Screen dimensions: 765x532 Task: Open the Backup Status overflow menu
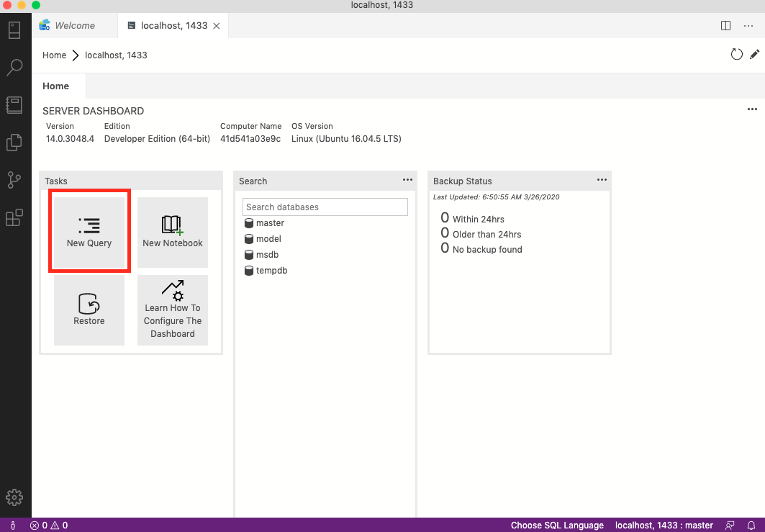(x=602, y=180)
